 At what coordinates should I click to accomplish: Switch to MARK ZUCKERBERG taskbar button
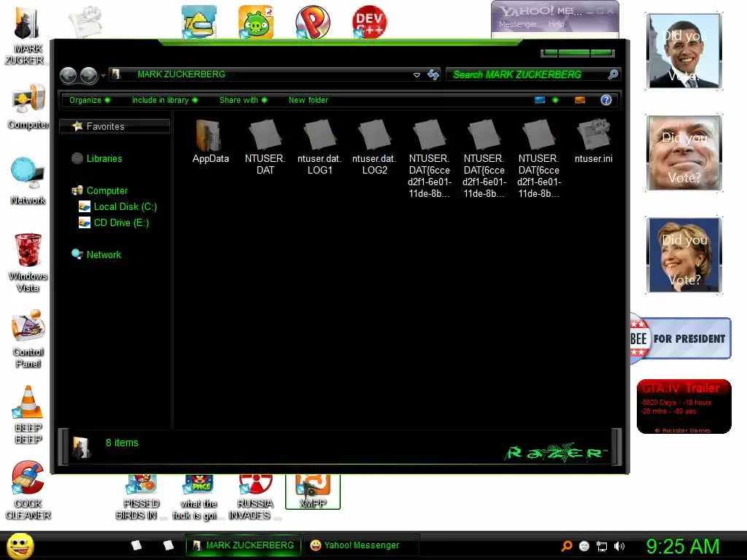[x=244, y=545]
